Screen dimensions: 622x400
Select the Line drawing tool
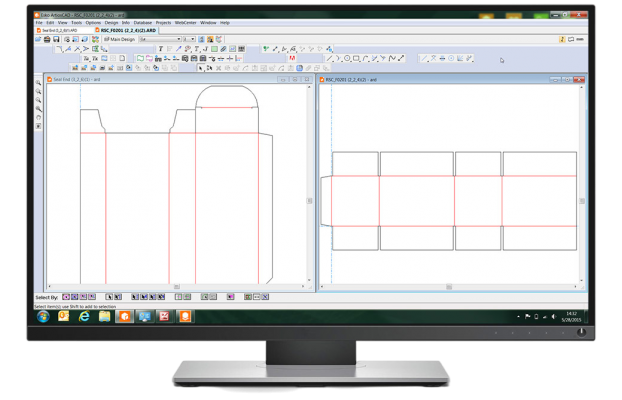(330, 59)
